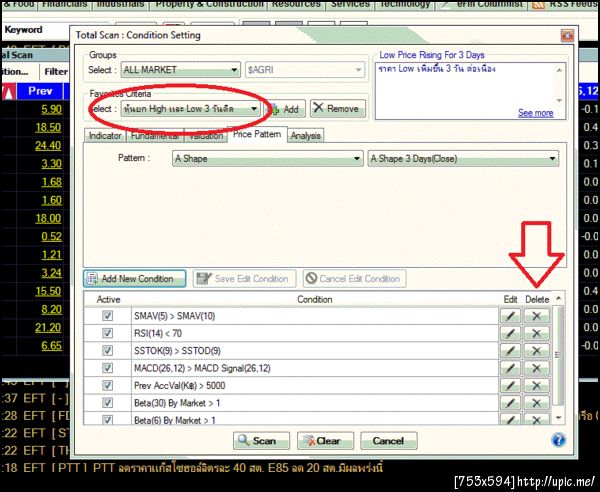600x492 pixels.
Task: Click description box scroll down arrow
Action: (x=559, y=101)
